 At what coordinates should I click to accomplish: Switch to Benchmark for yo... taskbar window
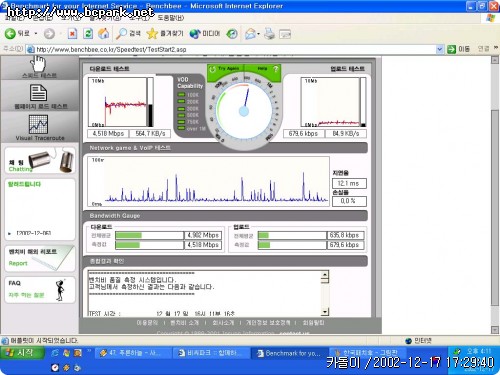289,353
